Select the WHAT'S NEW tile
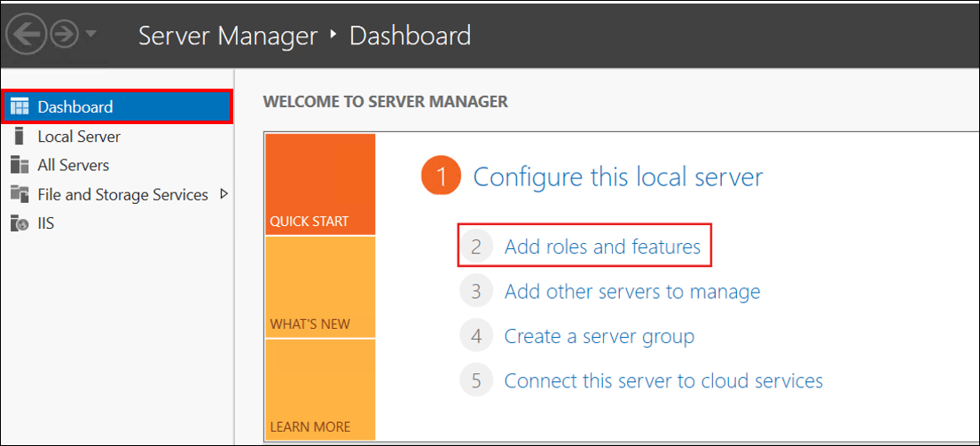 point(320,287)
